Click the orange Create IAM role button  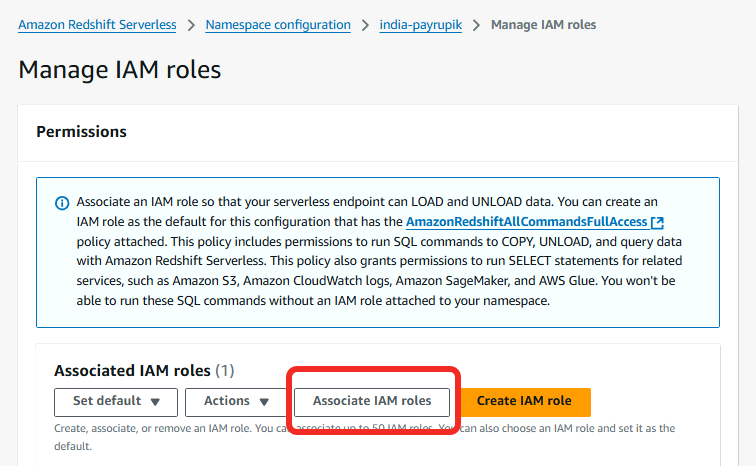[x=524, y=402]
